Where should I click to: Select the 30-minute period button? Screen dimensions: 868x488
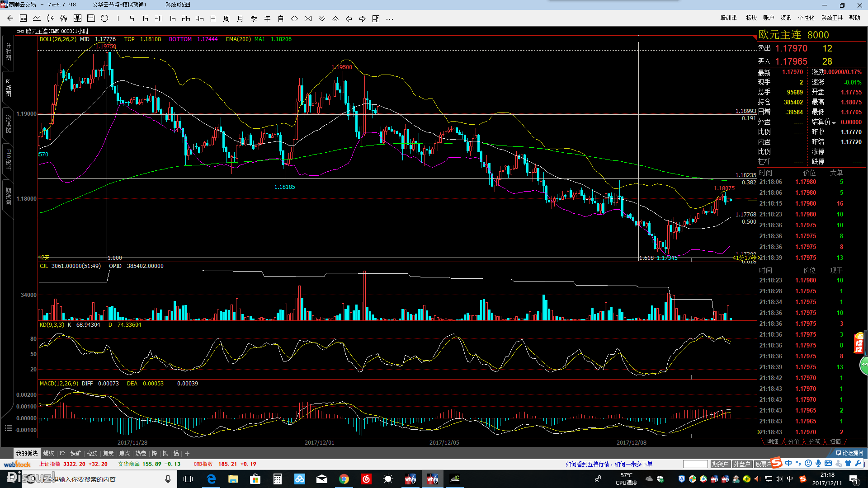[x=159, y=19]
